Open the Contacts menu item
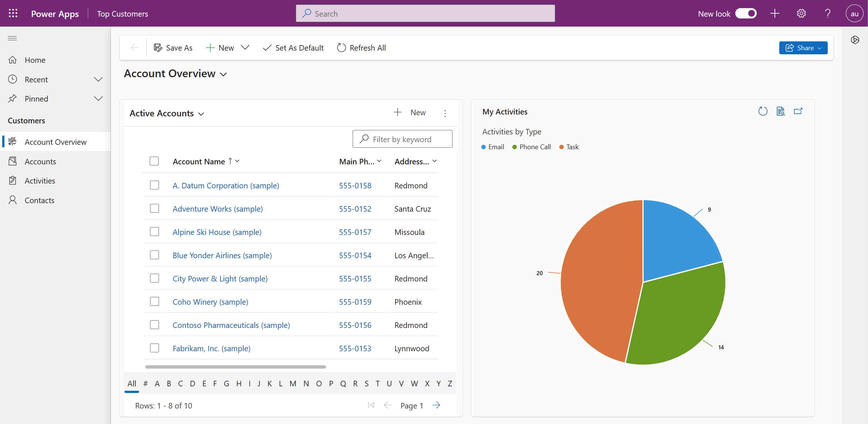The image size is (868, 424). 39,199
